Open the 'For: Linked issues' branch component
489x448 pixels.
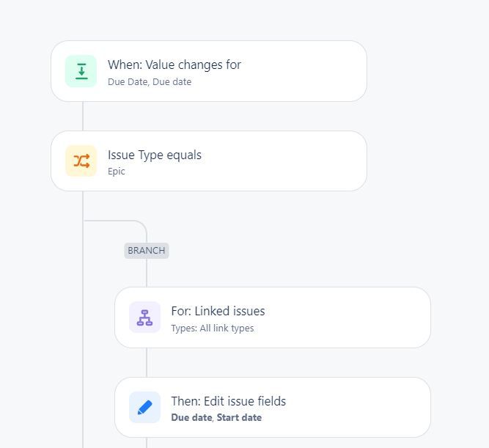coord(273,317)
